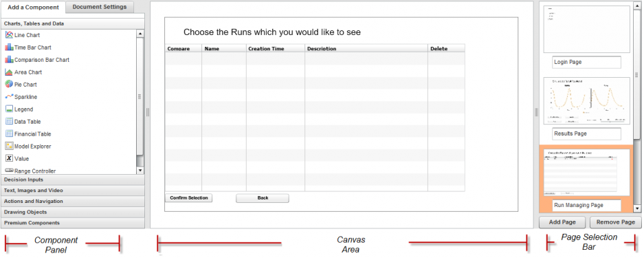
Task: Click the Back button on the canvas
Action: (263, 198)
